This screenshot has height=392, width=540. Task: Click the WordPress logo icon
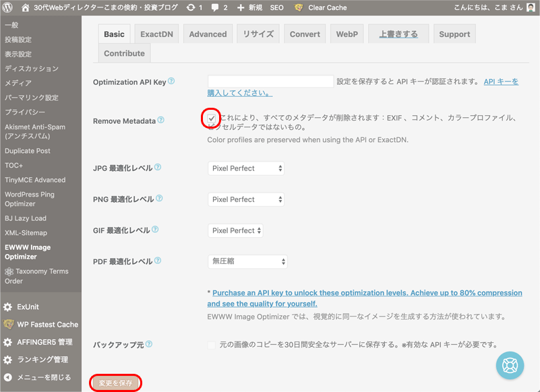coord(7,7)
